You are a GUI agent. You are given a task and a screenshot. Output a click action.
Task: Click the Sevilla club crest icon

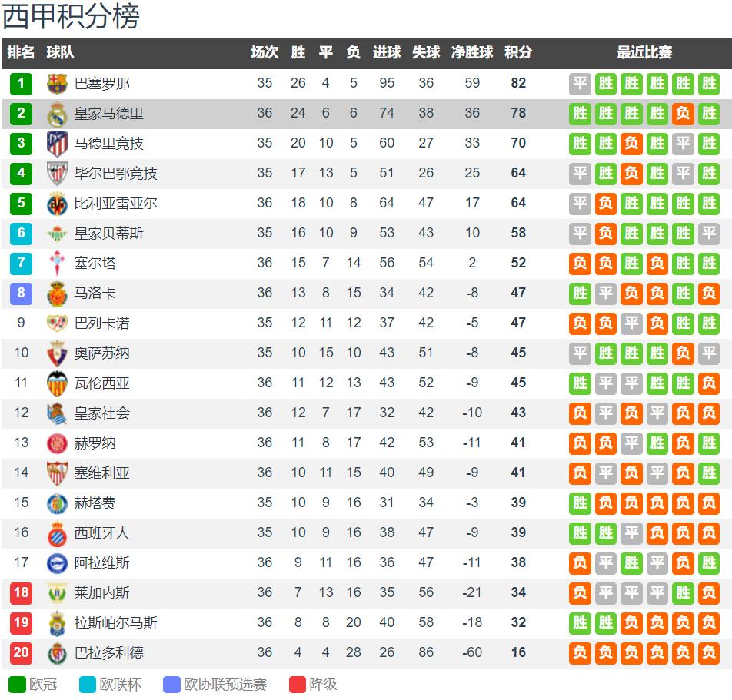click(57, 473)
